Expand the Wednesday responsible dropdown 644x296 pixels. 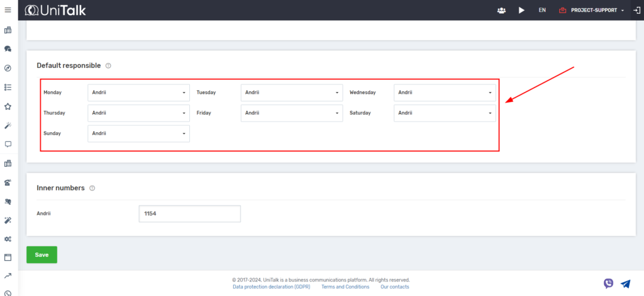click(x=445, y=93)
